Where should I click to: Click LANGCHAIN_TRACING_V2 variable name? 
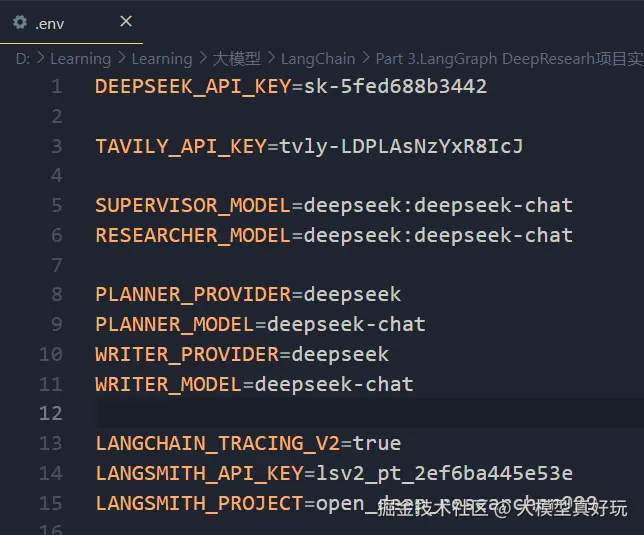coord(218,444)
